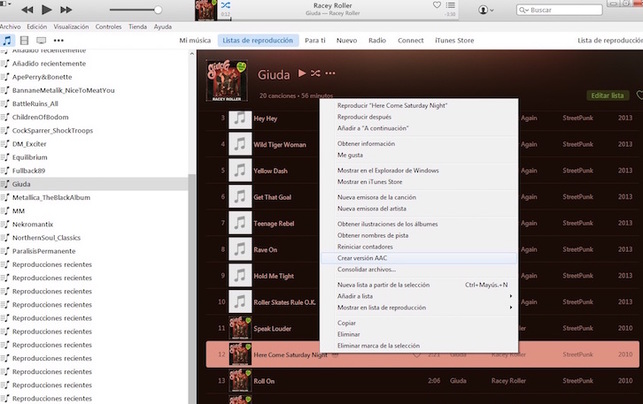Switch to Para ti tab

[315, 40]
